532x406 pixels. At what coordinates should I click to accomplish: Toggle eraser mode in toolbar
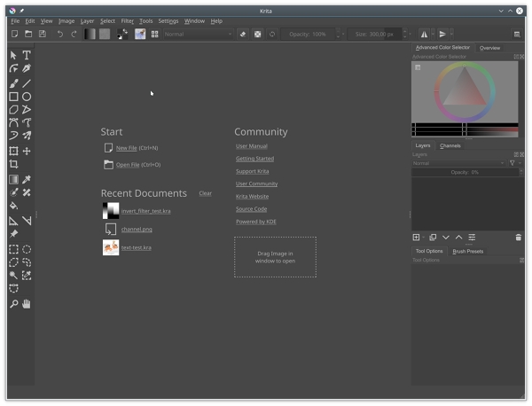(x=243, y=34)
